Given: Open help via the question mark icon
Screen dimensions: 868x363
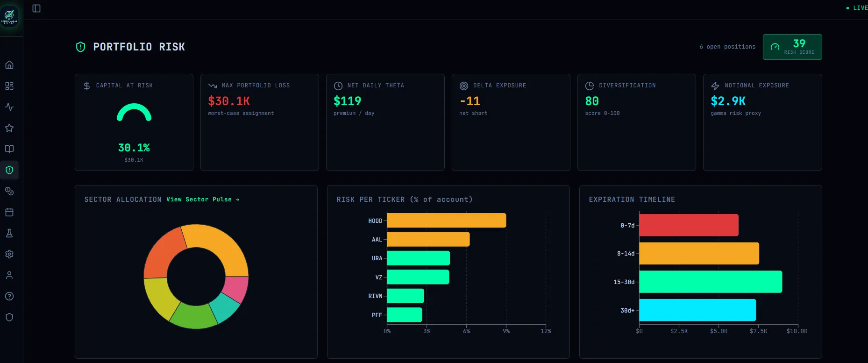Looking at the screenshot, I should coord(9,296).
